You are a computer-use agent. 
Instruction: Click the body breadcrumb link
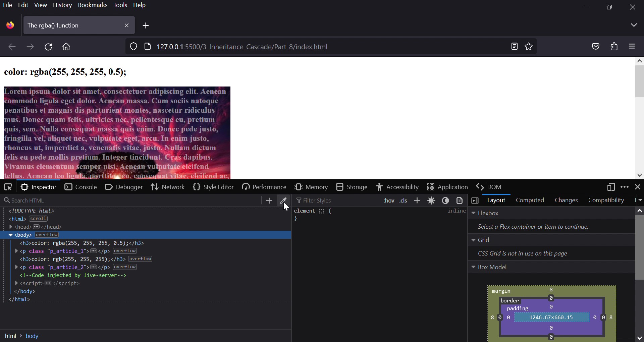pos(32,336)
